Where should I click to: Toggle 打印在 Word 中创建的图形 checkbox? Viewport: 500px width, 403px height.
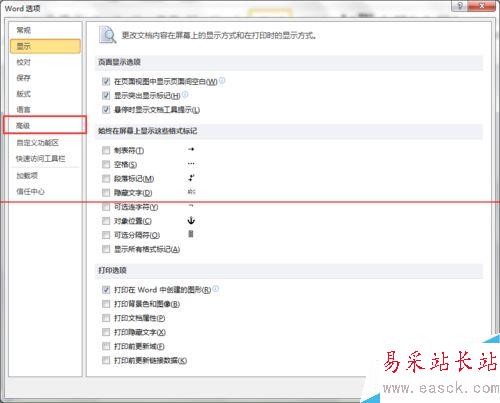tap(106, 290)
